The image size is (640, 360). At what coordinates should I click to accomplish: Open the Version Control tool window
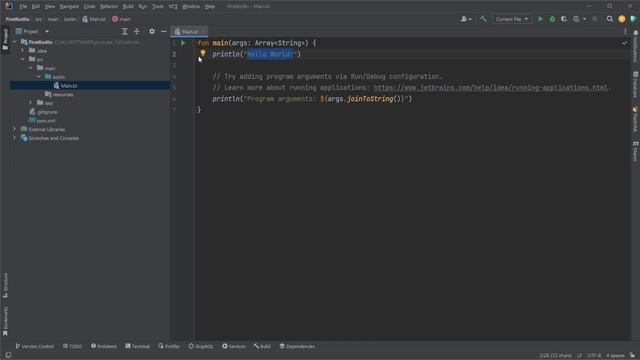[x=35, y=346]
